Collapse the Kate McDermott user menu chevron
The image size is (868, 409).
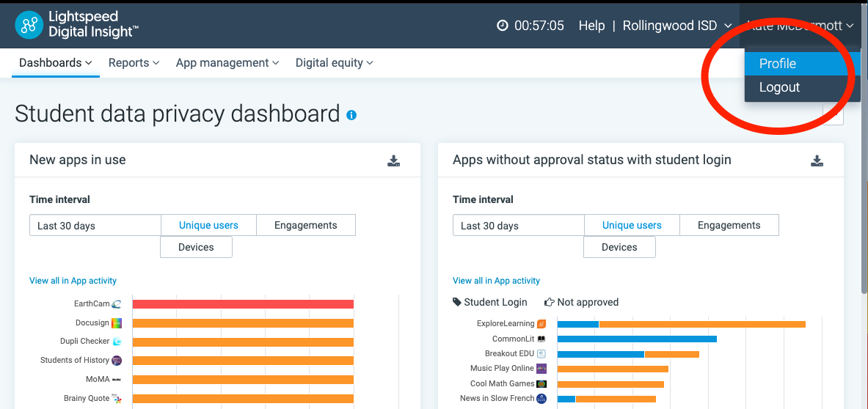coord(850,26)
